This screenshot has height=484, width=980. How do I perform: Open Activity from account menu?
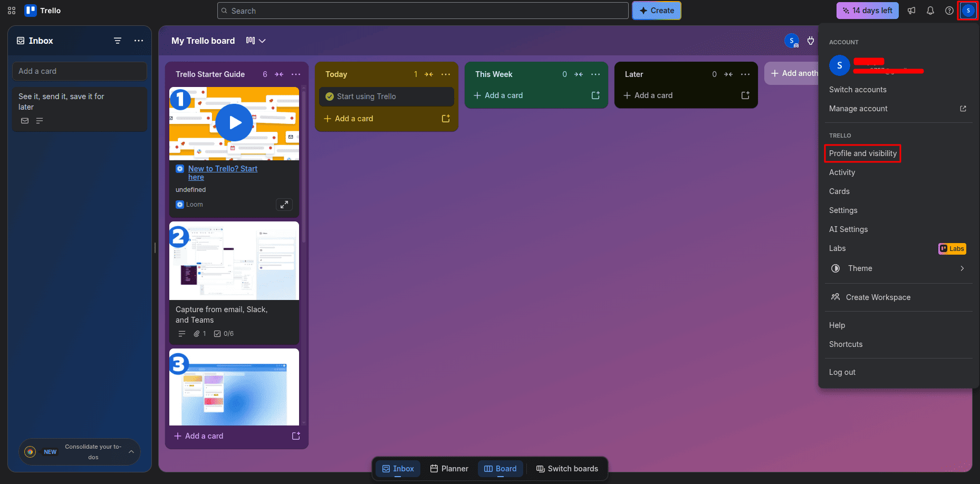click(x=842, y=172)
